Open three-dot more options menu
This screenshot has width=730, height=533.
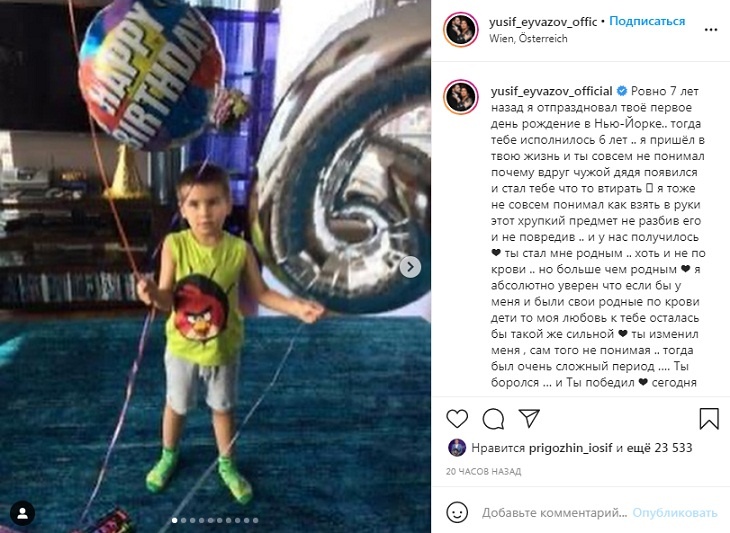point(710,30)
